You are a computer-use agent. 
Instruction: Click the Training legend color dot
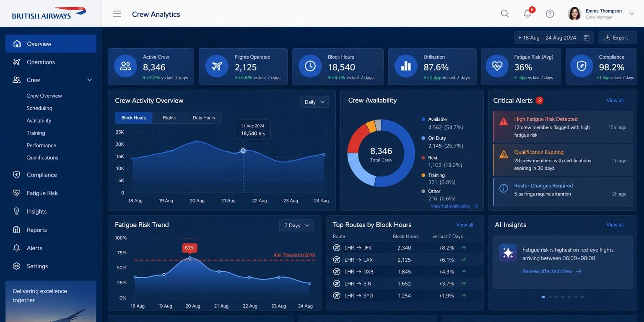[423, 175]
